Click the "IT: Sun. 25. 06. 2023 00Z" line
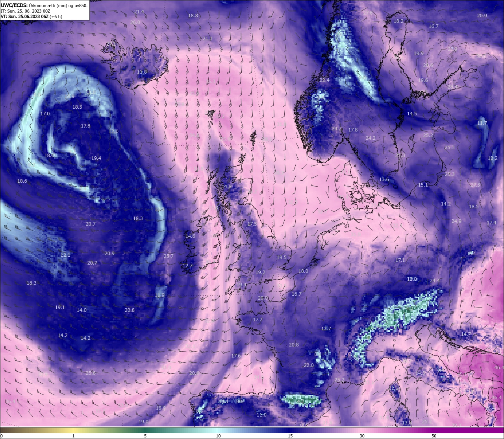Viewport: 504px width, 439px height. pyautogui.click(x=25, y=11)
